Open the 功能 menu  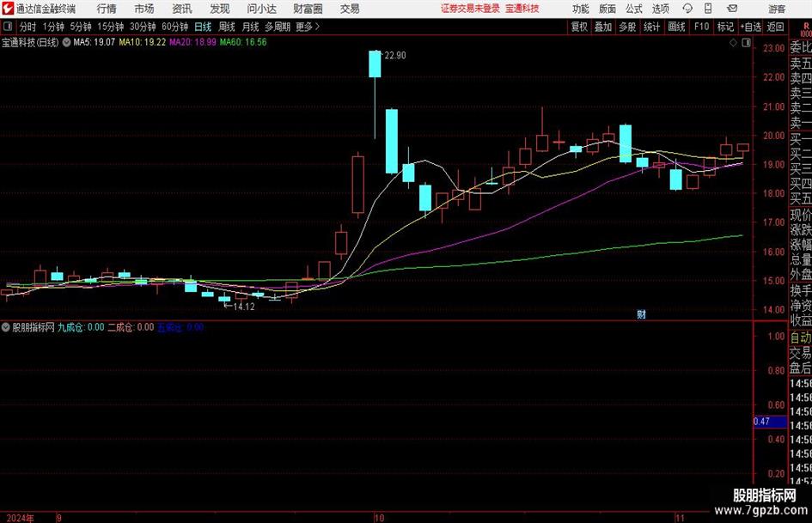click(581, 9)
